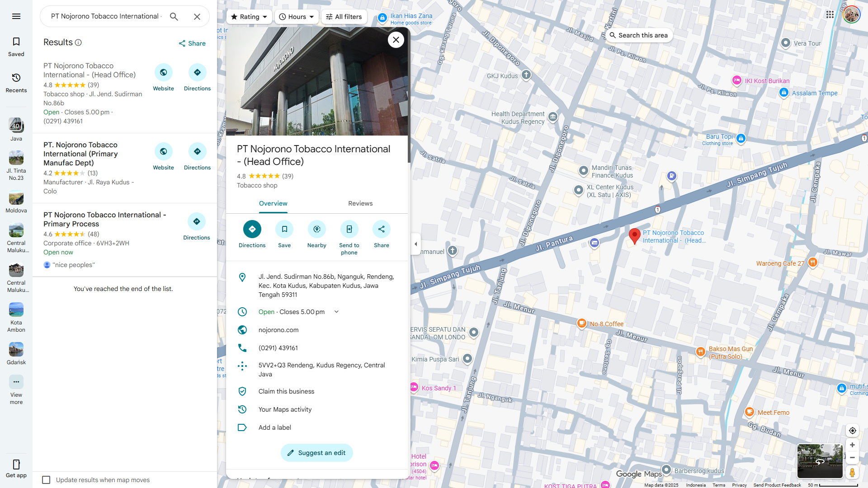This screenshot has width=868, height=488.
Task: Open Website for Head Office result
Action: (x=163, y=78)
